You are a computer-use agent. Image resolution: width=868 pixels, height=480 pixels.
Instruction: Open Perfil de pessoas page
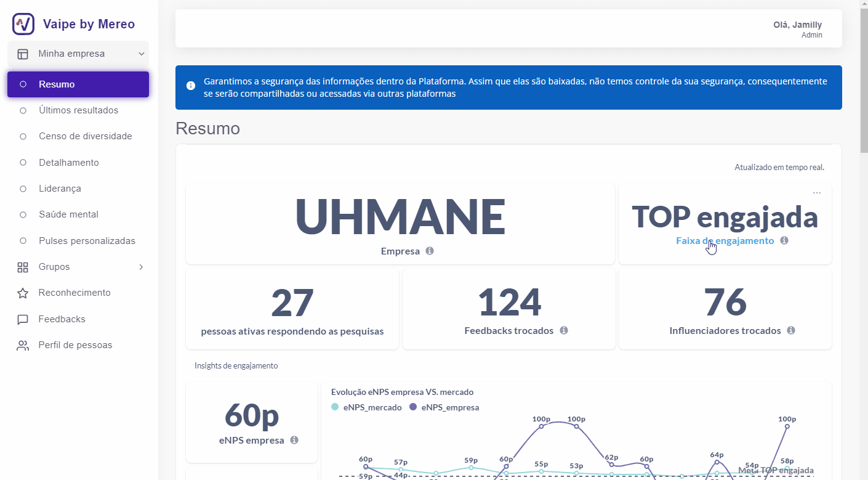(75, 345)
